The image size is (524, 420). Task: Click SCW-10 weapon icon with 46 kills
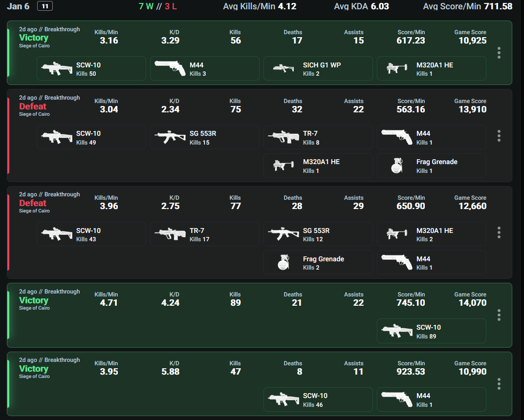(284, 399)
